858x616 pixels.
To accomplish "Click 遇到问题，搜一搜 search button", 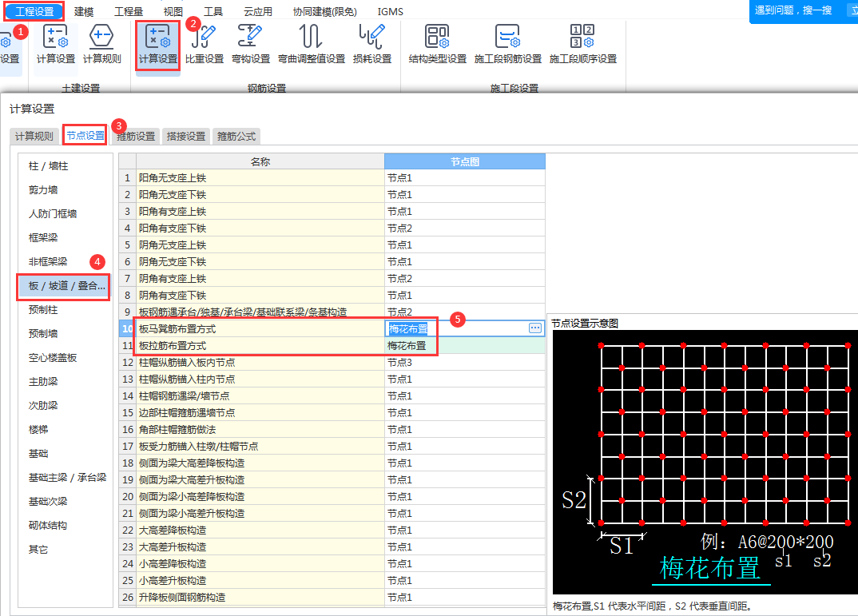I will [792, 10].
